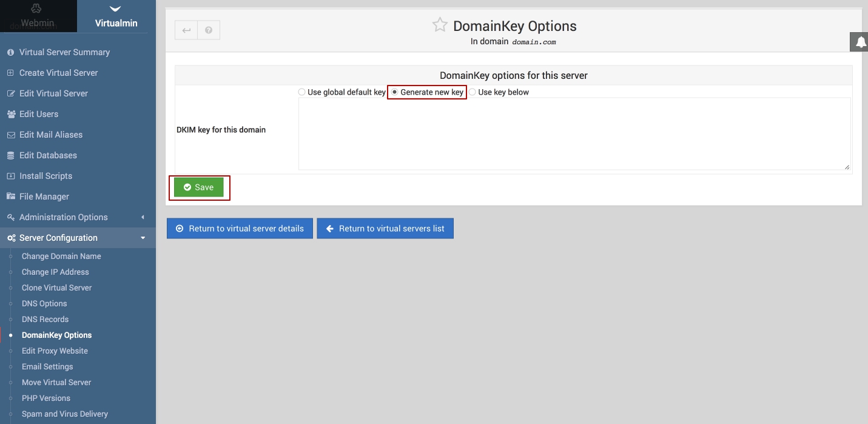Click Return to virtual servers list

click(385, 229)
